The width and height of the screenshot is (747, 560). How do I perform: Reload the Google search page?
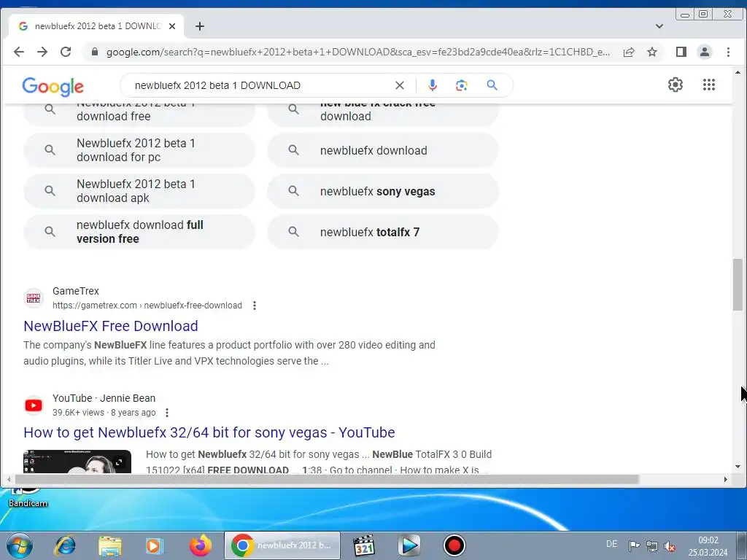pyautogui.click(x=66, y=52)
